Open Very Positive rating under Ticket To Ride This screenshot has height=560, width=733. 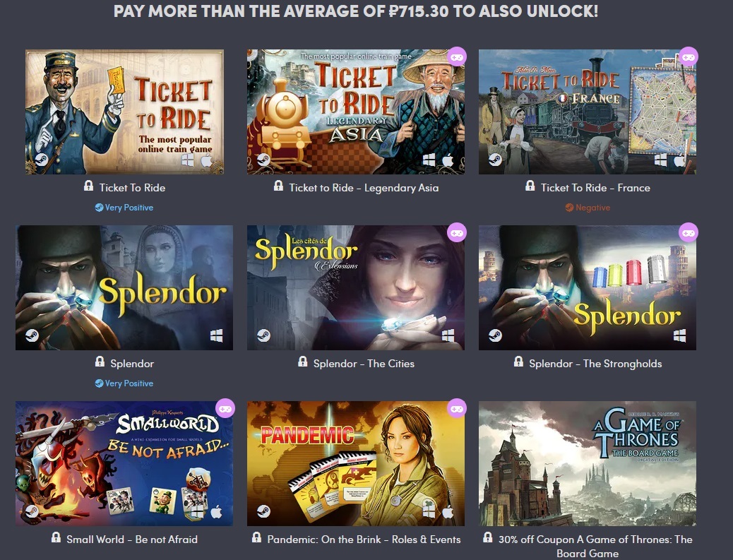124,208
